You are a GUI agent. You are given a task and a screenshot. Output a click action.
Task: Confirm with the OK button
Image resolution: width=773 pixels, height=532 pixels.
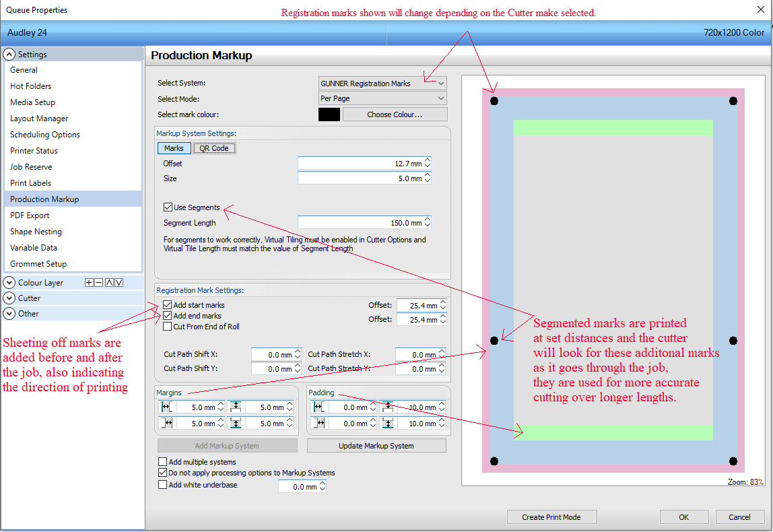pos(683,517)
